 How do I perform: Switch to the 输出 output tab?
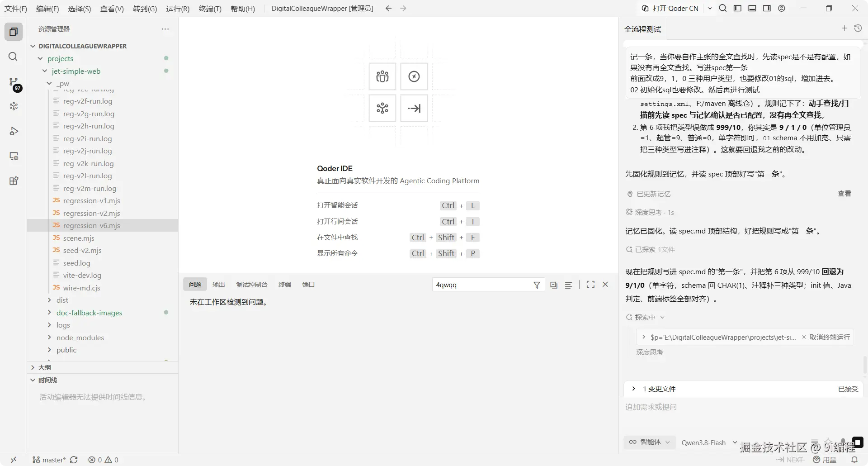tap(219, 285)
